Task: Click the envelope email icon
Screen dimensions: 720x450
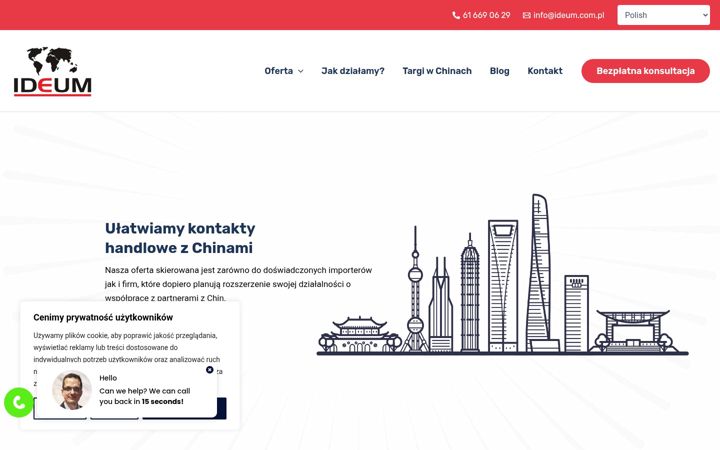Action: click(x=527, y=15)
